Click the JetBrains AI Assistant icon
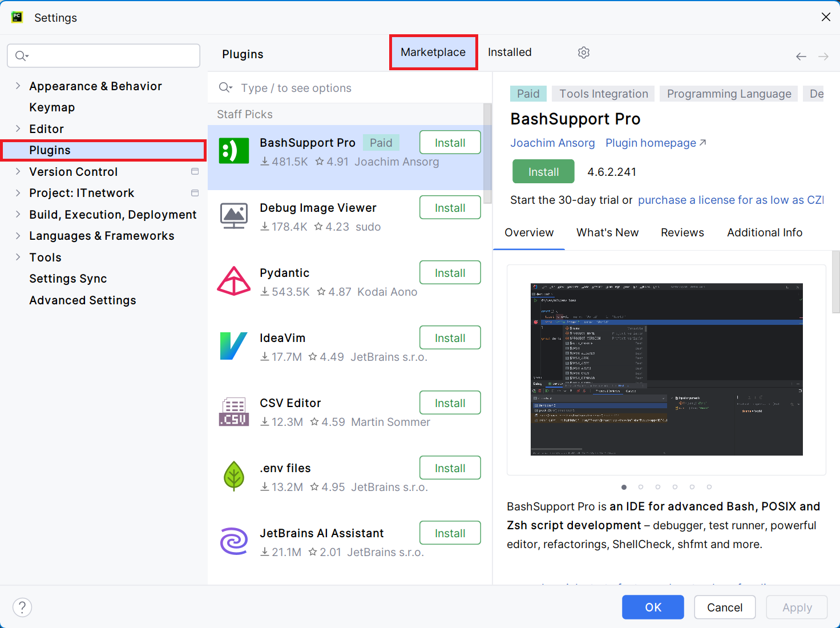This screenshot has width=840, height=628. [234, 541]
